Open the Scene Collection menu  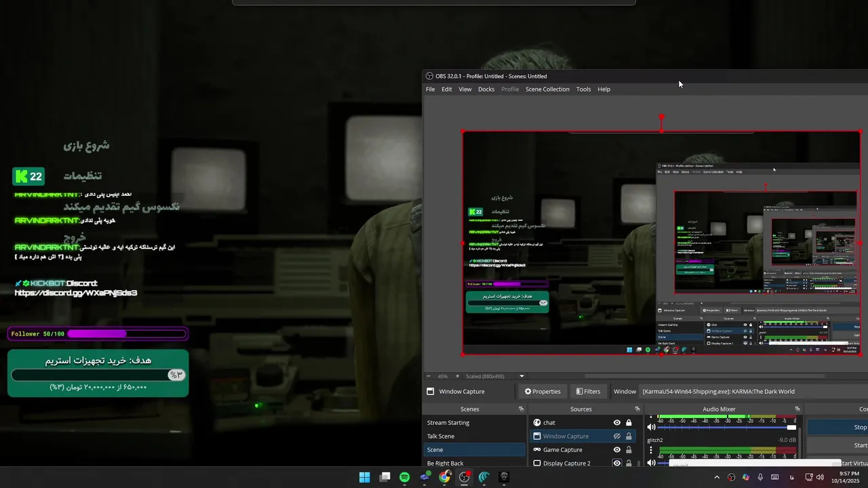pos(547,89)
